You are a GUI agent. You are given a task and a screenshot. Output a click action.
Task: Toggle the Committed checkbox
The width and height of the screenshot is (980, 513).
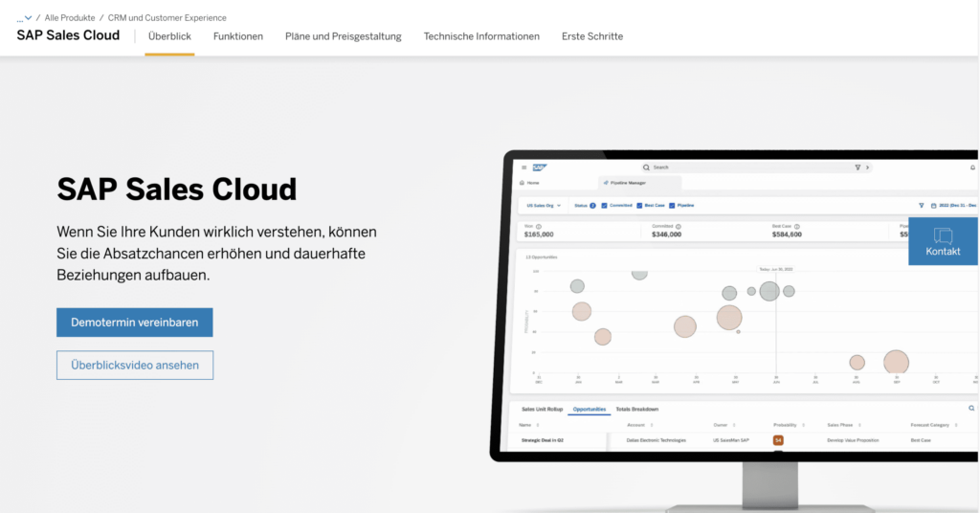tap(605, 206)
